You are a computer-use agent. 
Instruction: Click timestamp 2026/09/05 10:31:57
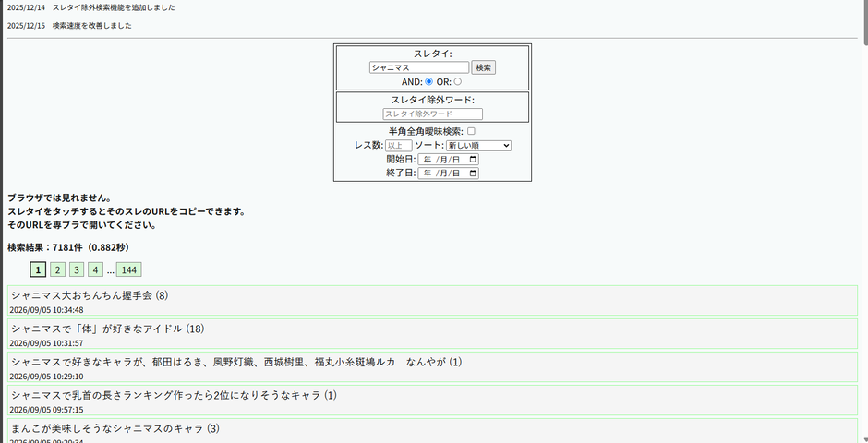tap(46, 343)
